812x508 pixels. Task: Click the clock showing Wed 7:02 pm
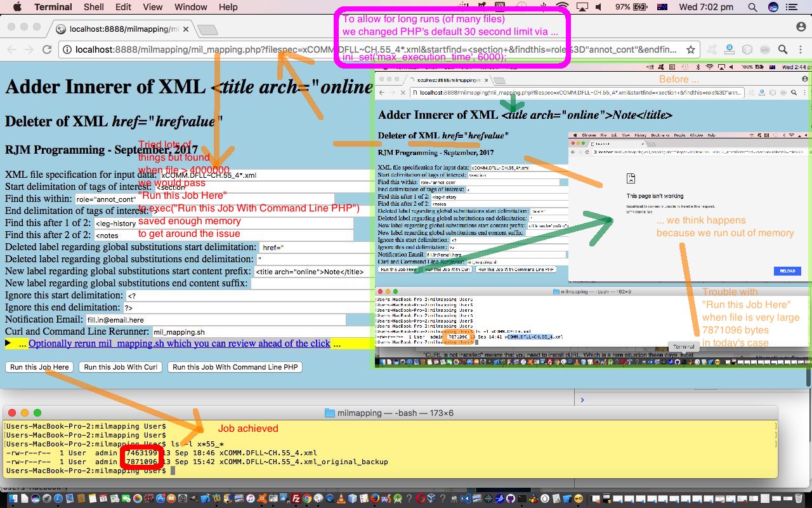[x=706, y=7]
